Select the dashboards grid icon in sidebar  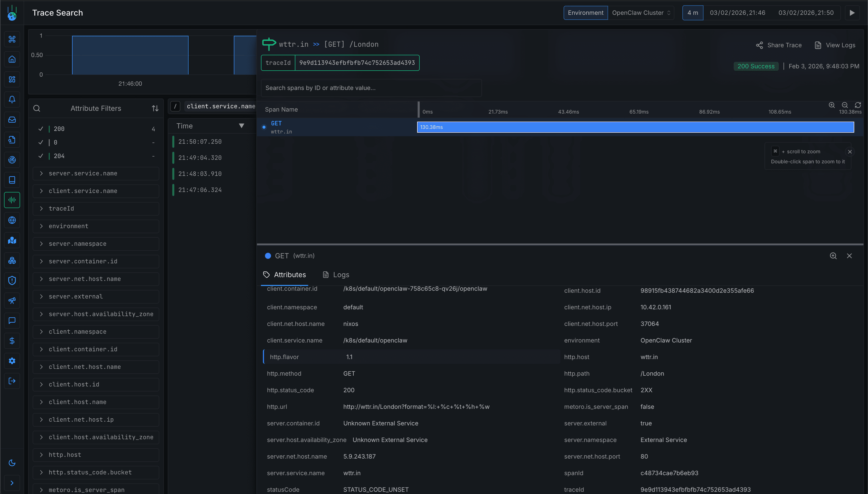pos(12,79)
